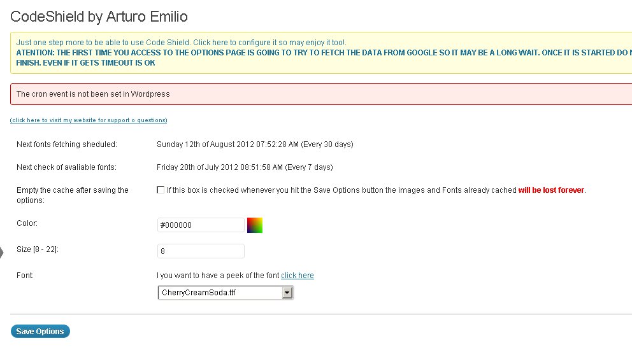Click the 'Next fonts fetching sheduled' label

point(67,144)
